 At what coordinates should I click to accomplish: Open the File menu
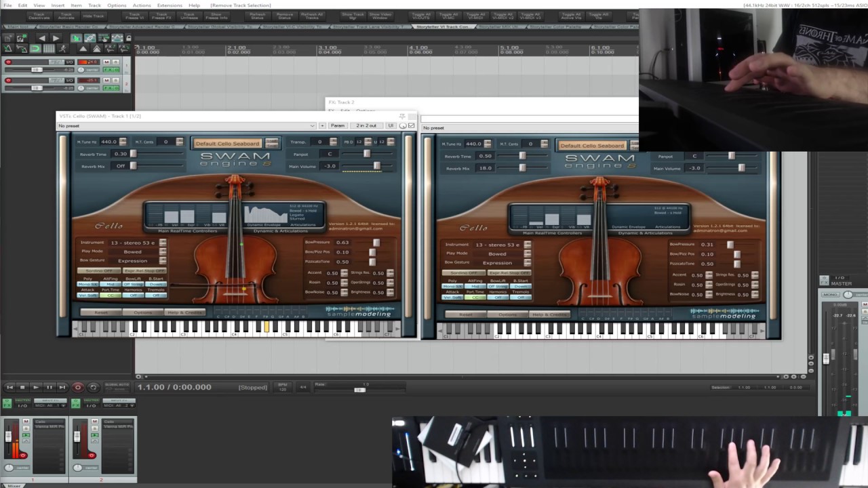[x=8, y=5]
